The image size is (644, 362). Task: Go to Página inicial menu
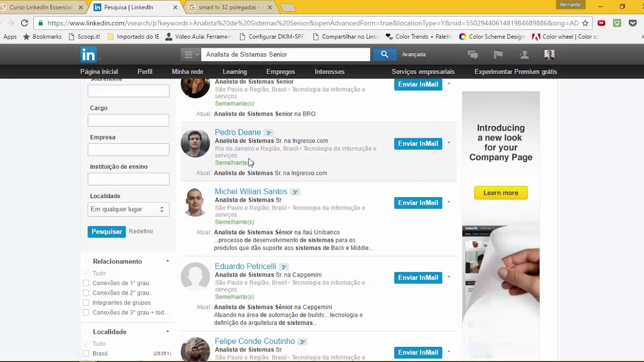point(99,72)
